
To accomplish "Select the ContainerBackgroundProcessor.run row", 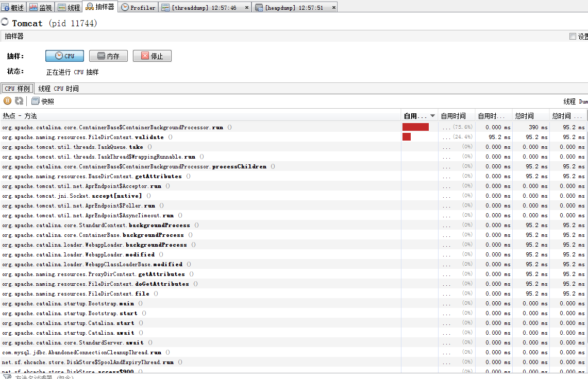I will [294, 128].
